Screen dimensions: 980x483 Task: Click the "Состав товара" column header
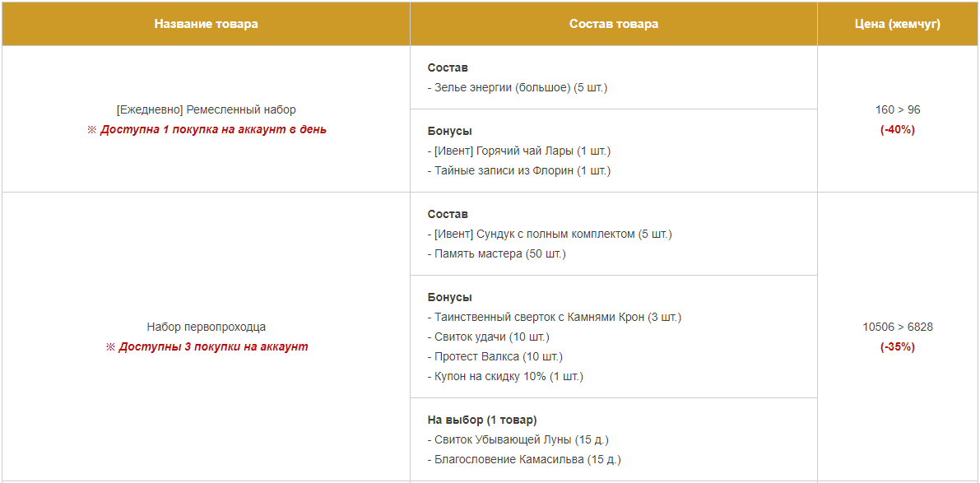coord(613,24)
